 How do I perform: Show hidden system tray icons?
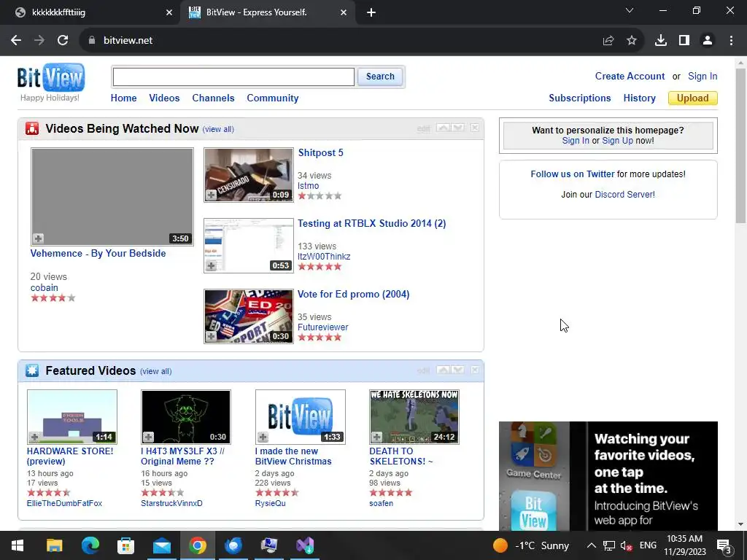tap(591, 545)
